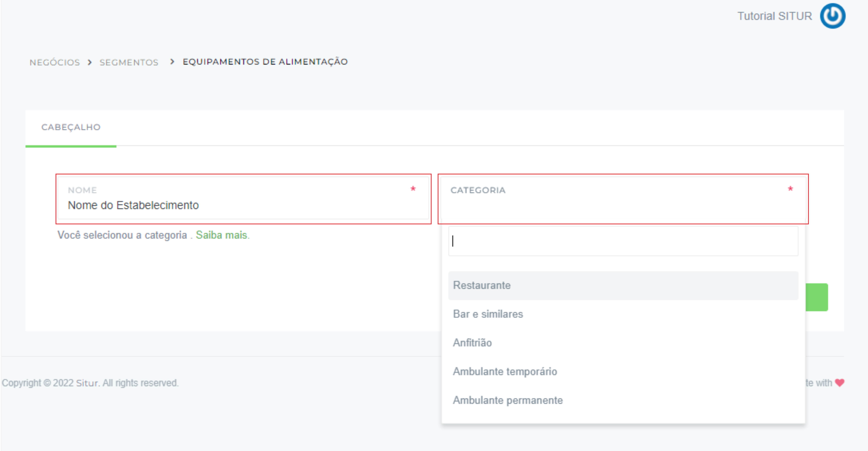The height and width of the screenshot is (451, 868).
Task: Choose Bar e similares option
Action: tap(623, 314)
